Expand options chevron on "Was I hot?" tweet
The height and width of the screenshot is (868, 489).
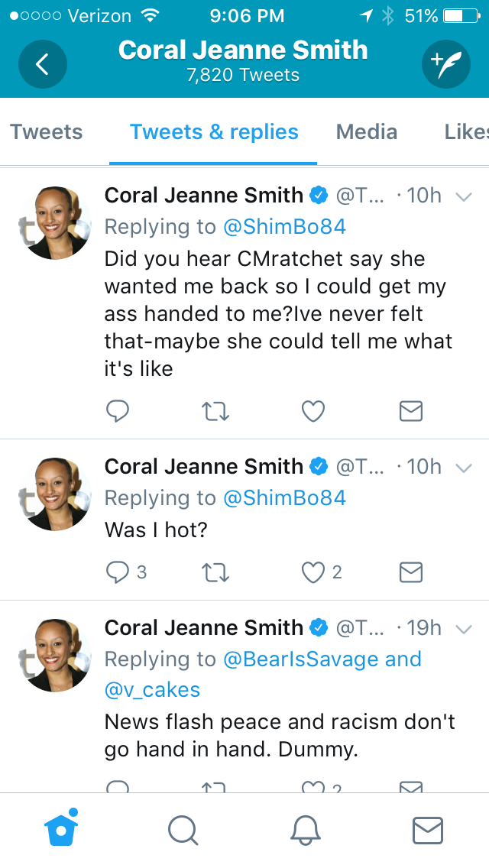click(x=464, y=468)
